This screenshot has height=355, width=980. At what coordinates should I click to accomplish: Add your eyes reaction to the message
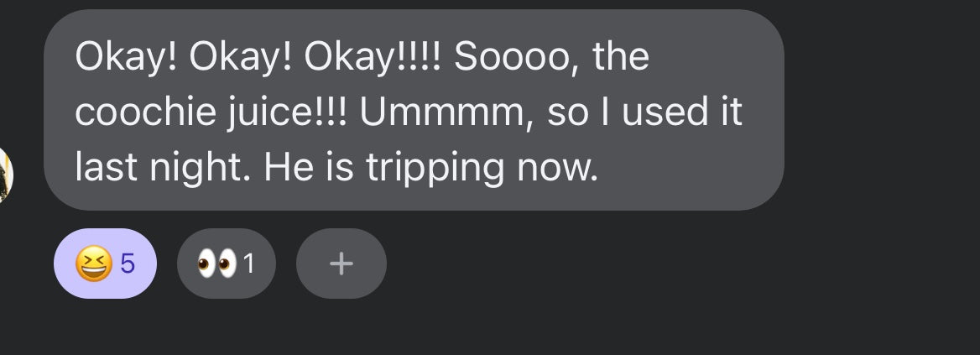pyautogui.click(x=226, y=264)
